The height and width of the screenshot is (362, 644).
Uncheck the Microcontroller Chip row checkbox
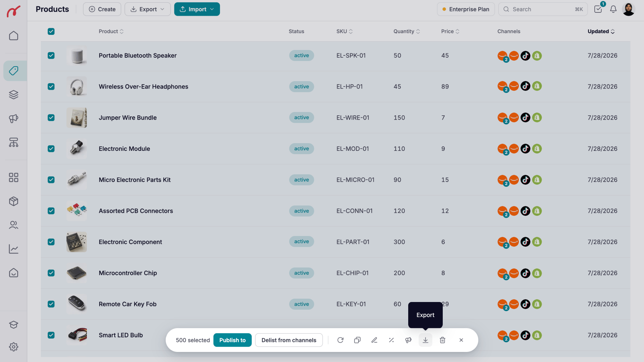point(51,273)
